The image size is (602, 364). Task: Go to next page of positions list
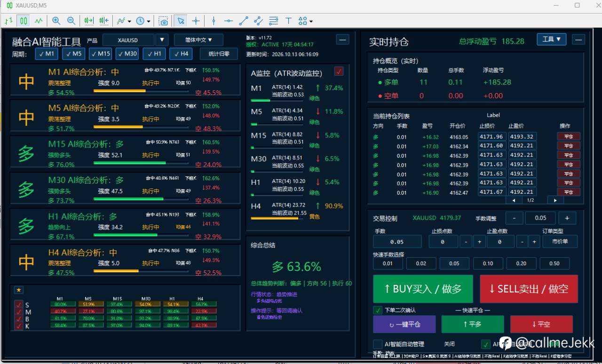(555, 200)
